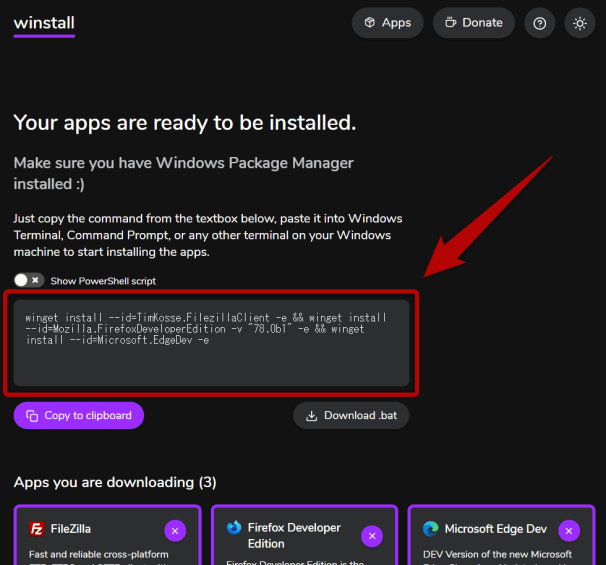Viewport: 606px width, 565px height.
Task: Remove FileZilla with its X button
Action: click(x=175, y=531)
